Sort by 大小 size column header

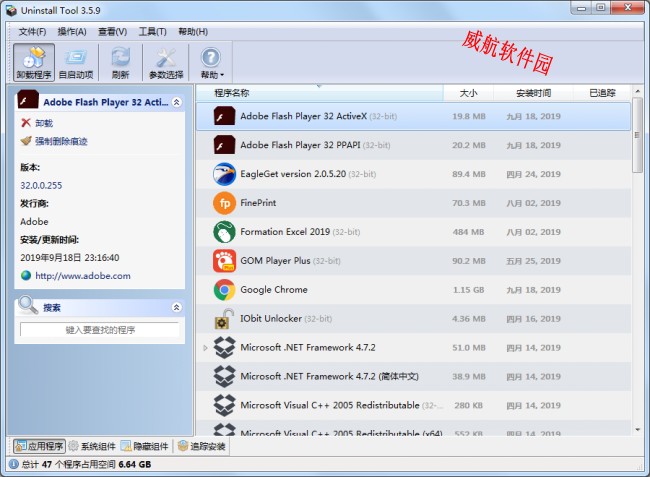(x=468, y=93)
